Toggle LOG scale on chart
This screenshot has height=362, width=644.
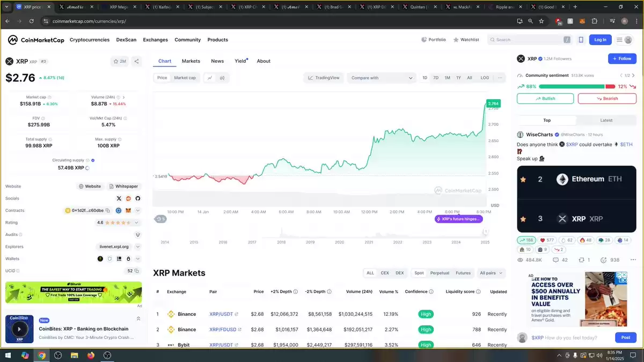click(485, 78)
